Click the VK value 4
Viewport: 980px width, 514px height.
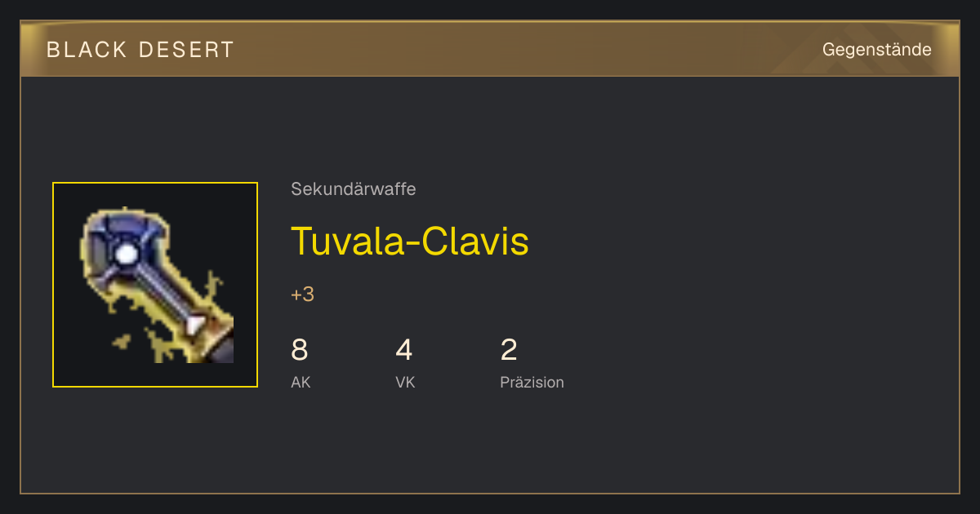pyautogui.click(x=404, y=350)
